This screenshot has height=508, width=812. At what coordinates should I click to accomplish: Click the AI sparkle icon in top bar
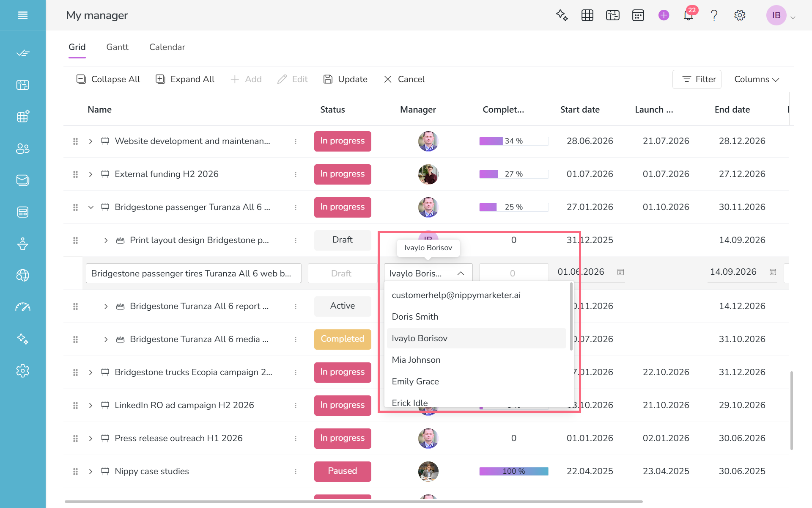(x=562, y=15)
